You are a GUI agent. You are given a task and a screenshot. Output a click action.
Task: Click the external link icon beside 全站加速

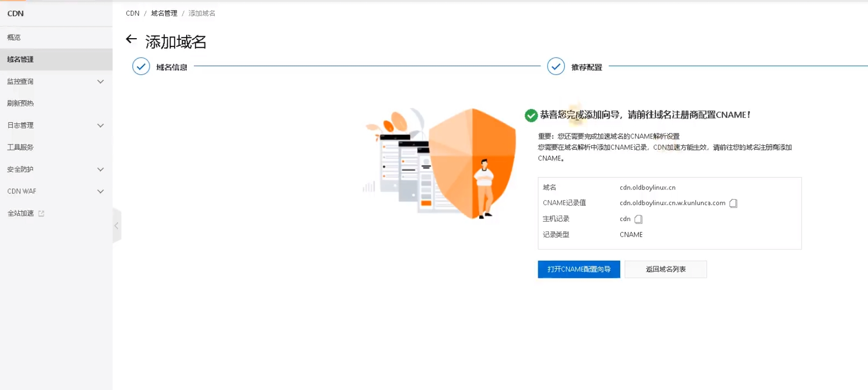[x=41, y=214]
